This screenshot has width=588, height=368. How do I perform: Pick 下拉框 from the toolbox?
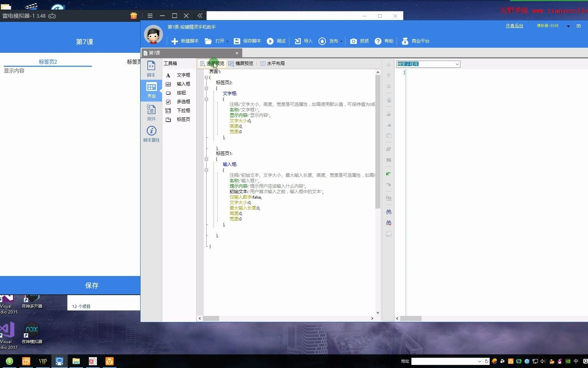178,110
